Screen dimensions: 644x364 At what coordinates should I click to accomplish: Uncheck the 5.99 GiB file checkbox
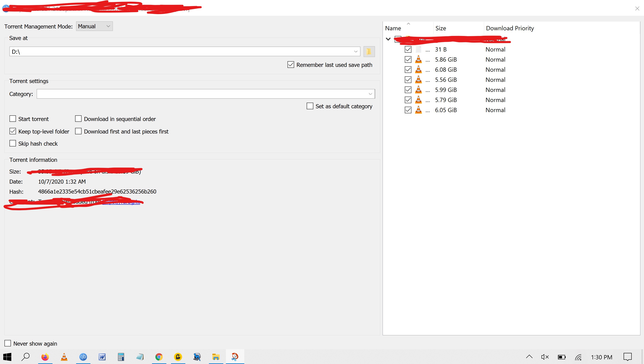point(408,90)
